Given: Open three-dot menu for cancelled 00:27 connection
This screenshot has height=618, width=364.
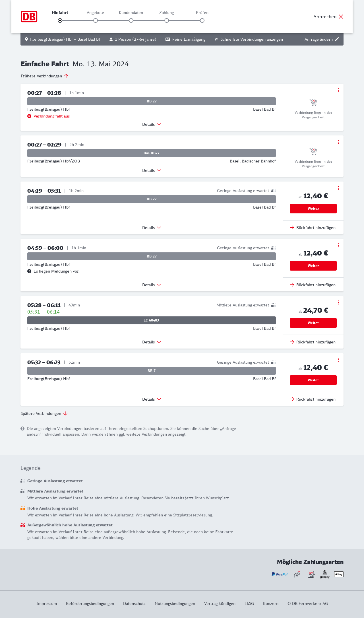Looking at the screenshot, I should (x=338, y=90).
